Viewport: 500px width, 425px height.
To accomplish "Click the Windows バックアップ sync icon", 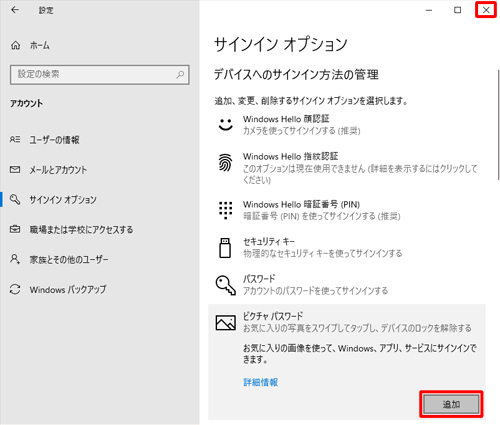I will pyautogui.click(x=15, y=289).
